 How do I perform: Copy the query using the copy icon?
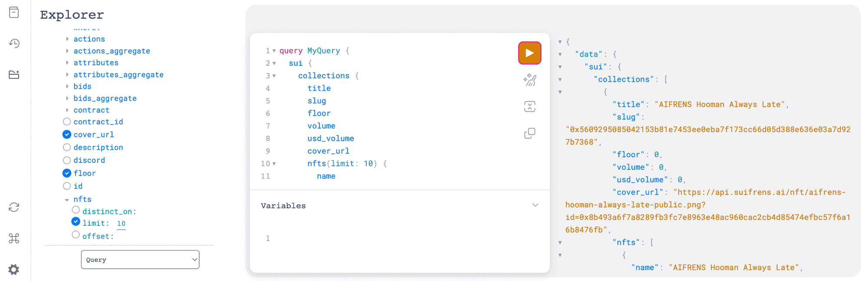(529, 133)
